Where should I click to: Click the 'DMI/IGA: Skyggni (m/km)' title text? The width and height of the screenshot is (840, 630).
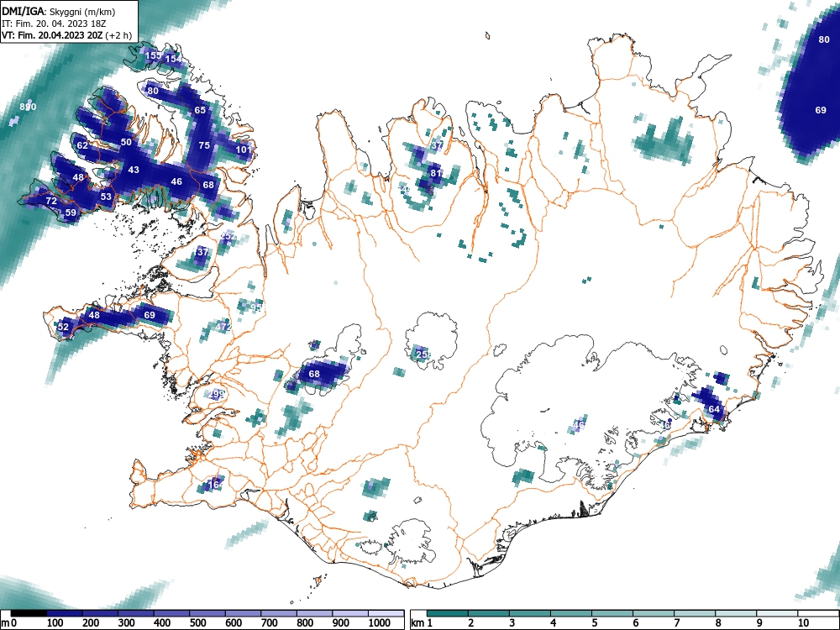pyautogui.click(x=59, y=11)
